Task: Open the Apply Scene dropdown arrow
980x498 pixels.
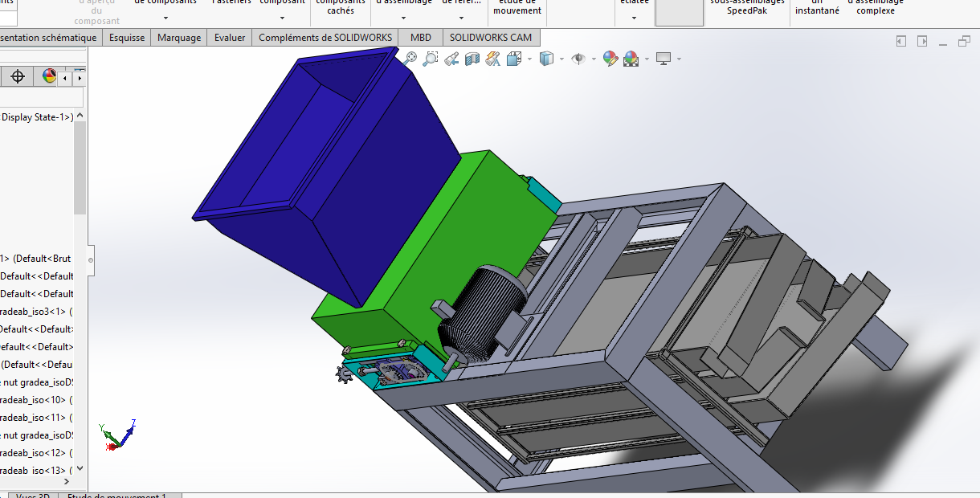Action: coord(647,58)
